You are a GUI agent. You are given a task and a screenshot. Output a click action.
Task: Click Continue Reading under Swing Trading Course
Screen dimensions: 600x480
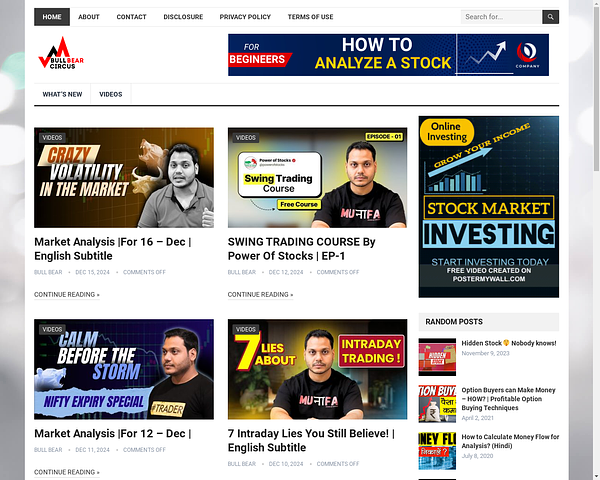pos(260,295)
